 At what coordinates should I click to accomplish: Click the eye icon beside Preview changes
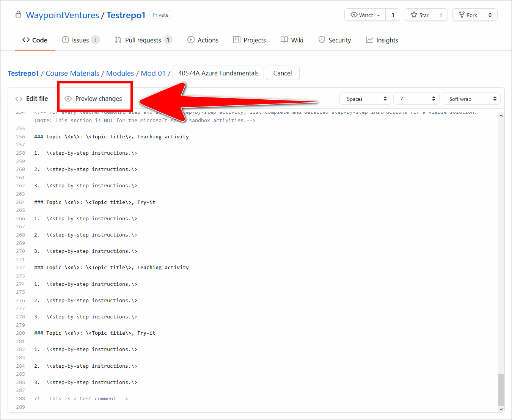pos(68,99)
